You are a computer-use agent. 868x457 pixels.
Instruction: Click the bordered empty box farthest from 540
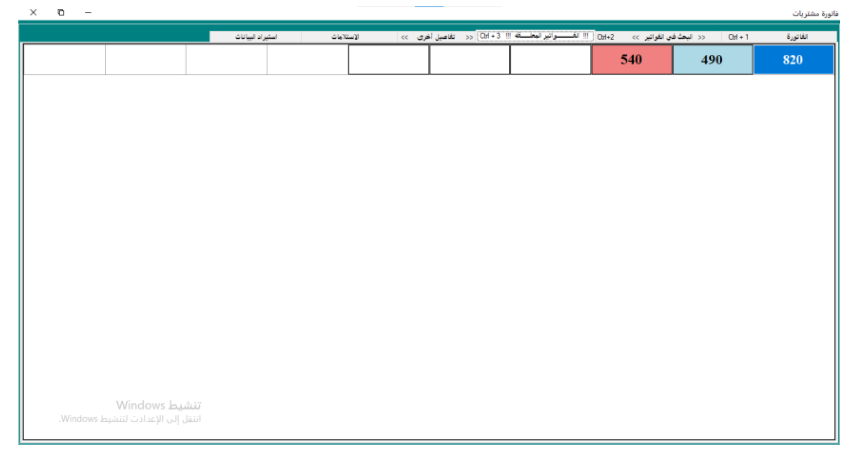tap(388, 59)
